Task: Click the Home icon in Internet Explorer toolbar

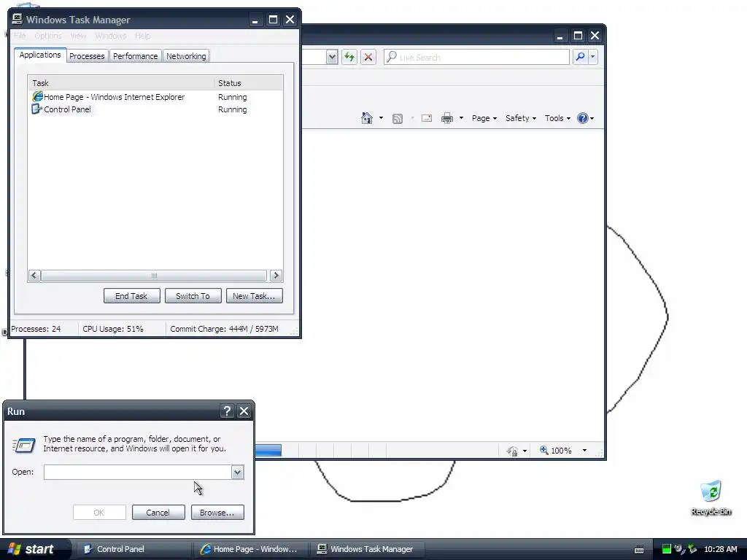Action: (x=367, y=118)
